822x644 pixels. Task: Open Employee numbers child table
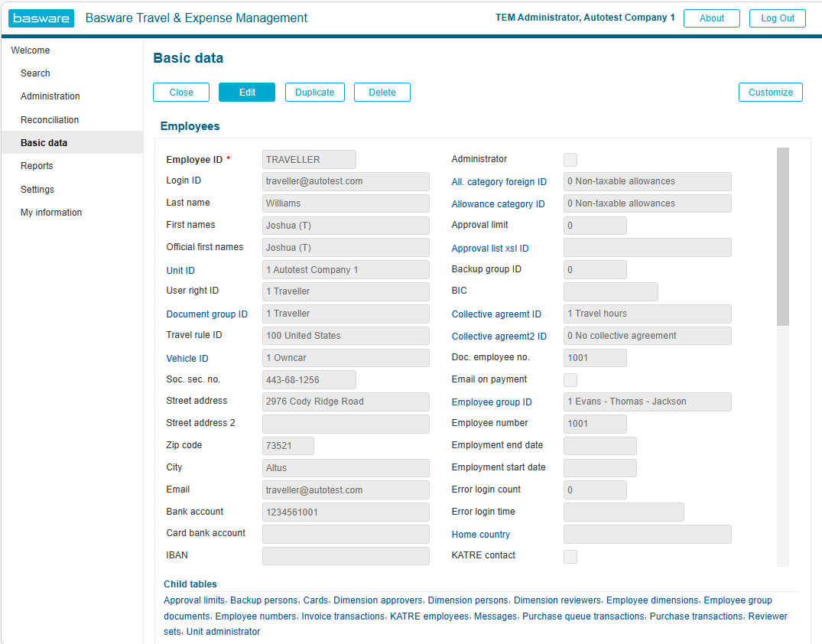click(256, 616)
